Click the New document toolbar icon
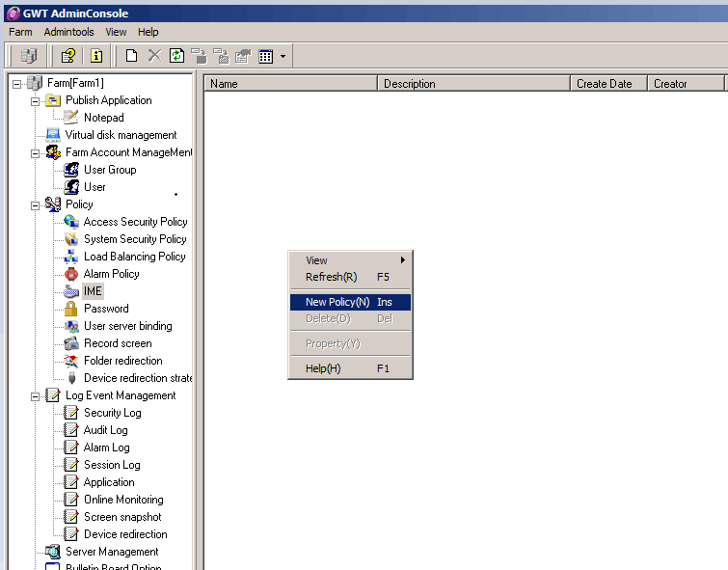This screenshot has width=728, height=570. 132,56
